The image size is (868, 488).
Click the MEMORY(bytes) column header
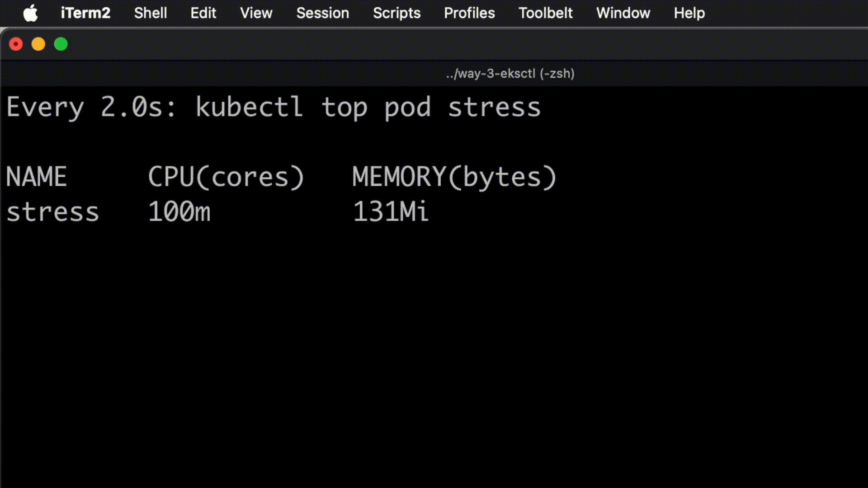tap(454, 177)
